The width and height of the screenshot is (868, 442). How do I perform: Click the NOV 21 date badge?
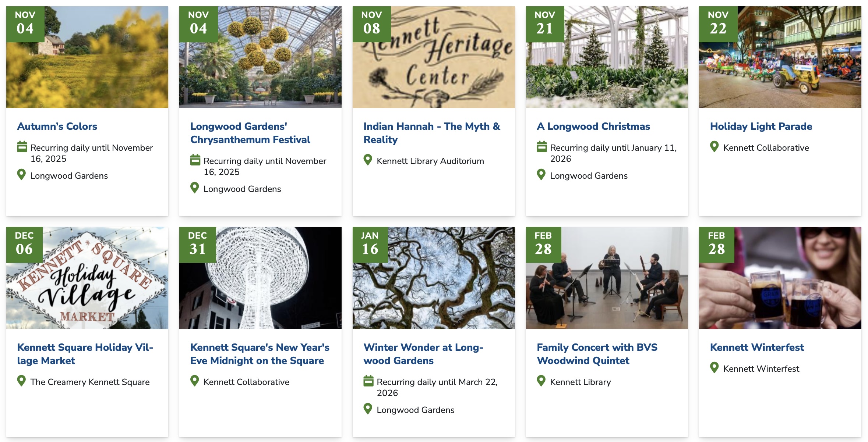point(545,24)
